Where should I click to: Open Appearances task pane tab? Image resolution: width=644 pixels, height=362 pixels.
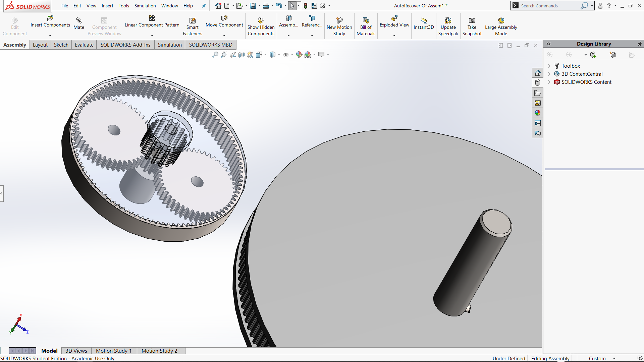(538, 113)
